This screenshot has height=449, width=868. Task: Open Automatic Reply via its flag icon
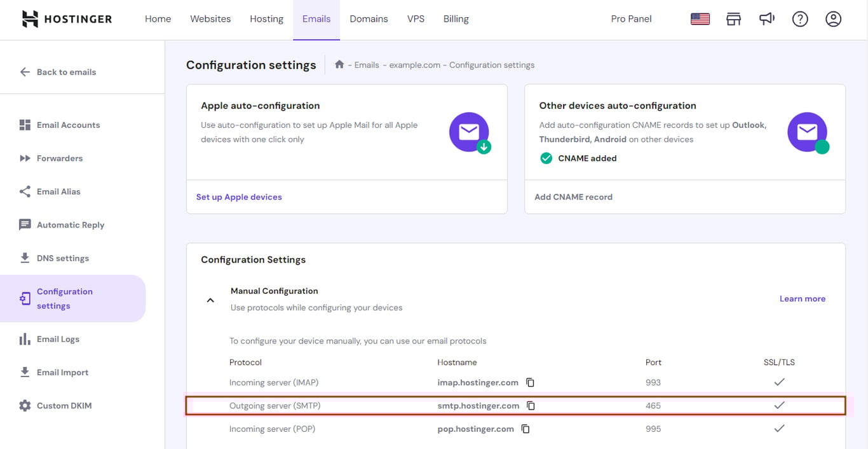pyautogui.click(x=24, y=224)
